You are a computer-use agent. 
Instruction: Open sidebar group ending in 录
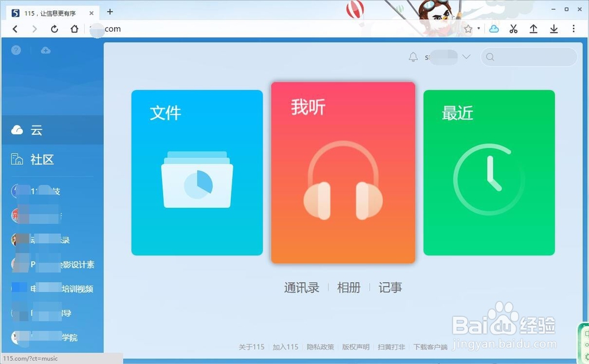coord(41,240)
